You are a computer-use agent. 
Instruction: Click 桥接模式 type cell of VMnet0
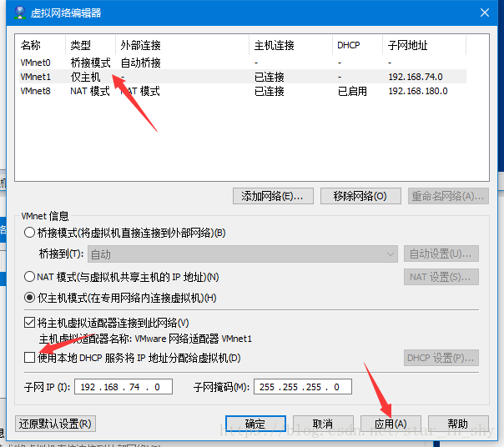click(90, 63)
